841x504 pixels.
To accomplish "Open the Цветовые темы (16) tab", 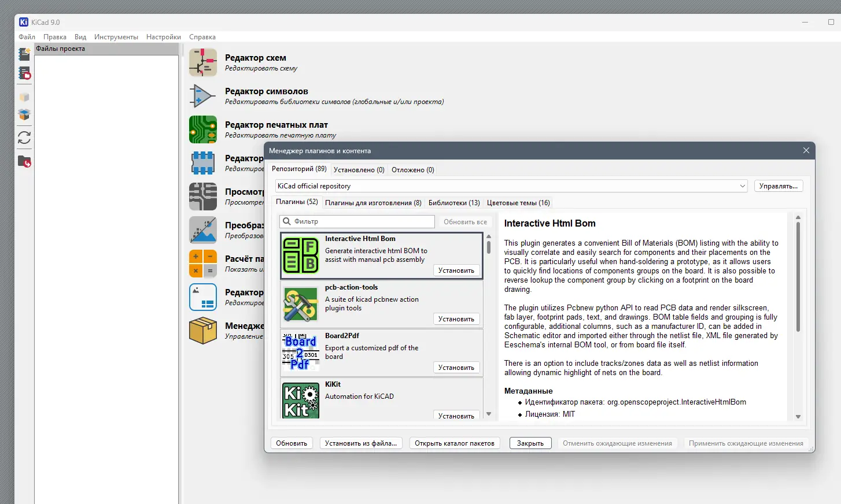I will (518, 202).
